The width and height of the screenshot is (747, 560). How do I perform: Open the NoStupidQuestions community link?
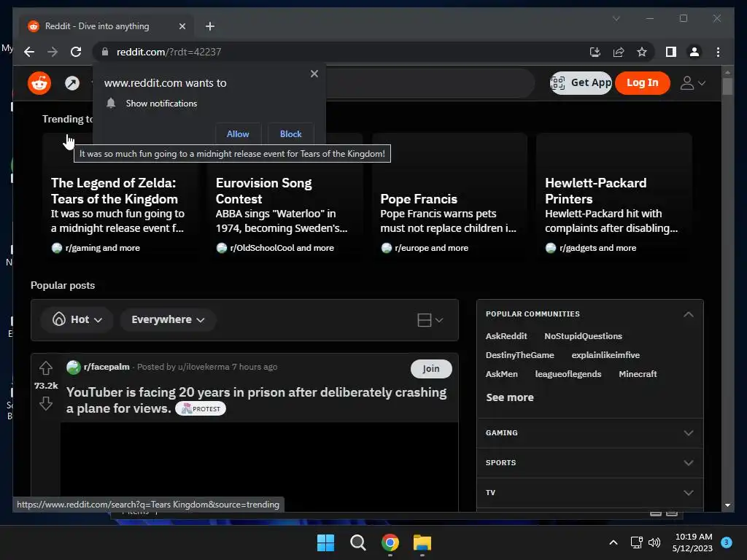583,336
